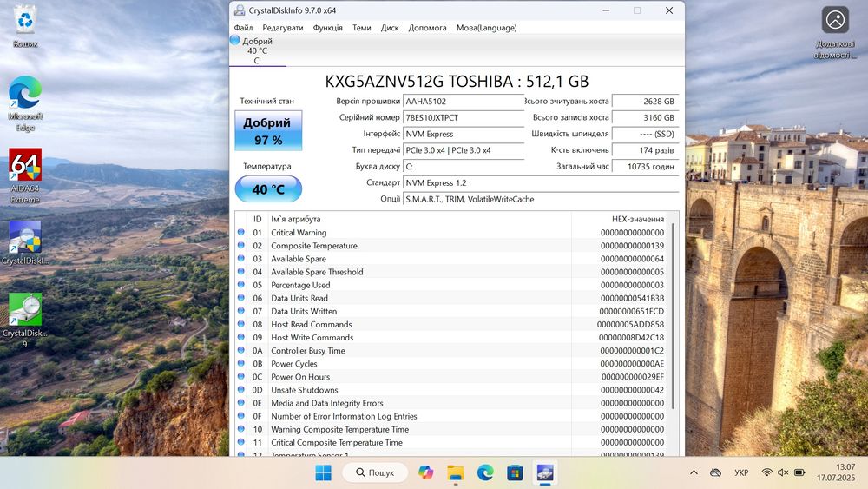Open the AIDA64 Extreme desktop shortcut

(x=25, y=175)
